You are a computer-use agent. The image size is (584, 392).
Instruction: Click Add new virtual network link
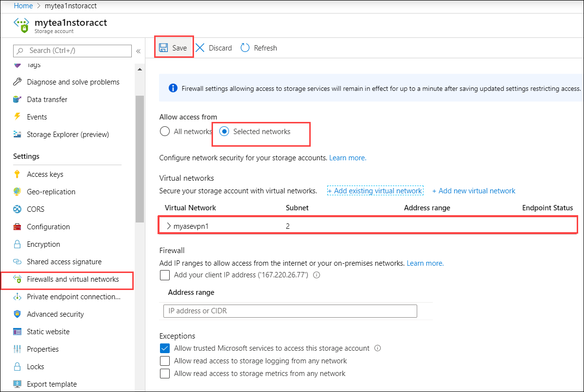474,191
